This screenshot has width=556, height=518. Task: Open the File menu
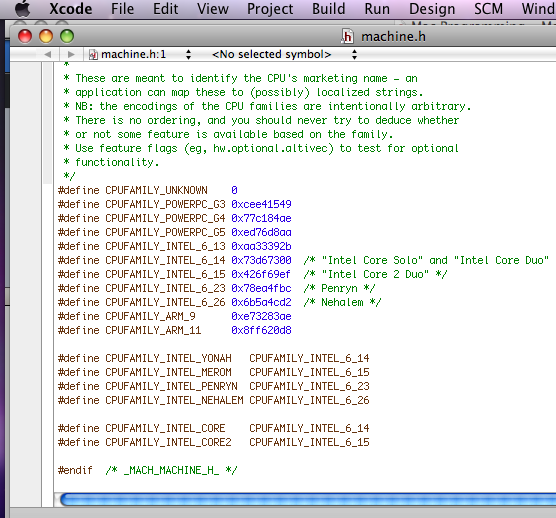pos(122,9)
